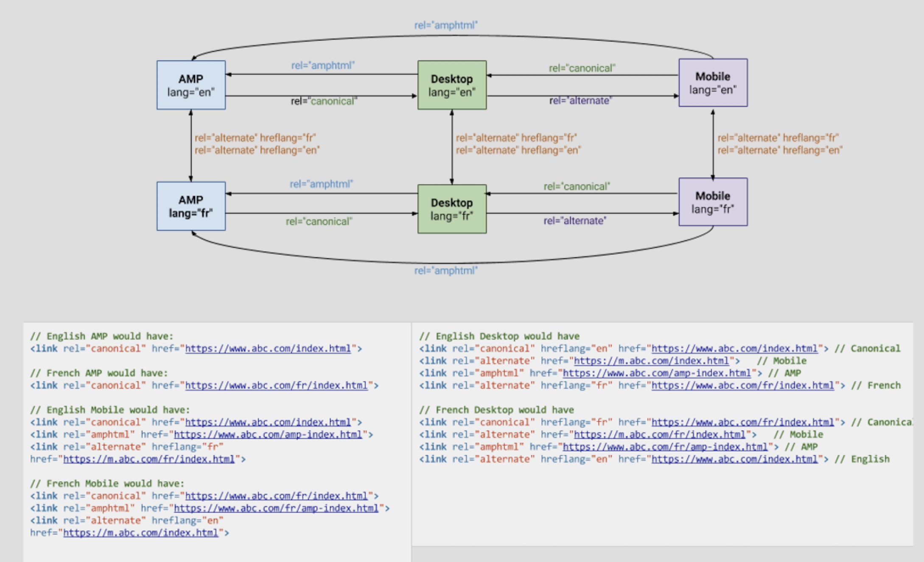This screenshot has width=924, height=562.
Task: Click rel="amphtml" label above the top curved arrow
Action: point(446,25)
